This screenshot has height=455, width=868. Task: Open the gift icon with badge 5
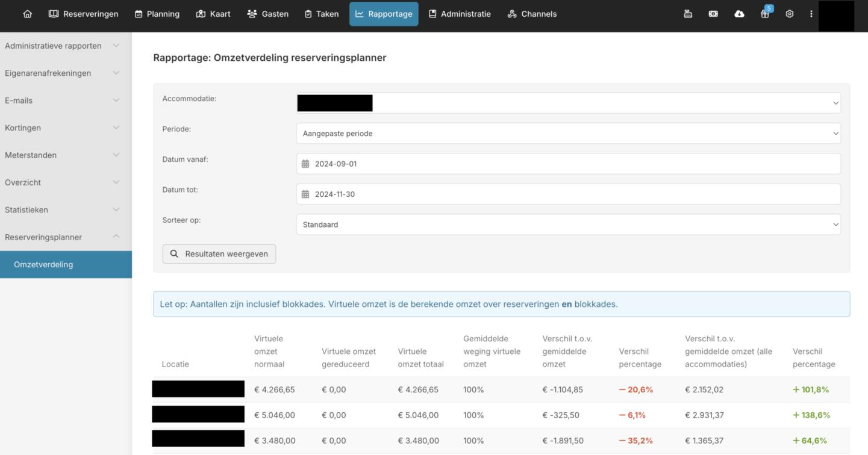pyautogui.click(x=765, y=14)
